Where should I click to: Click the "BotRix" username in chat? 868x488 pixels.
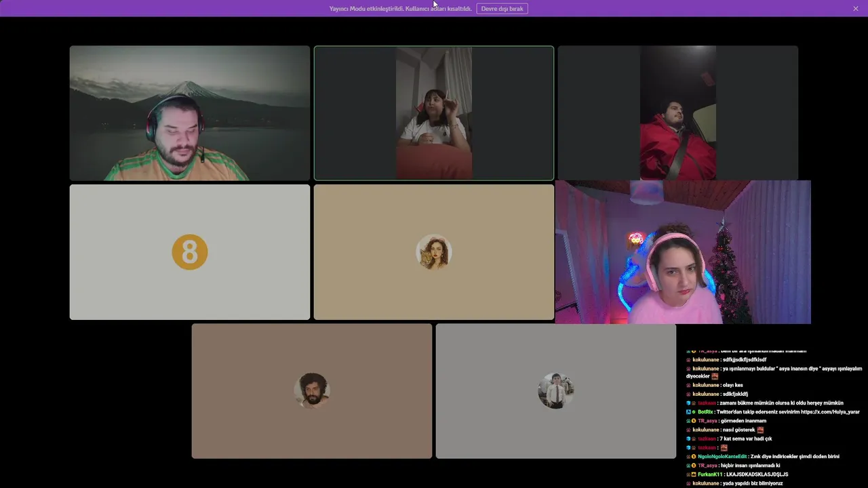pyautogui.click(x=705, y=412)
